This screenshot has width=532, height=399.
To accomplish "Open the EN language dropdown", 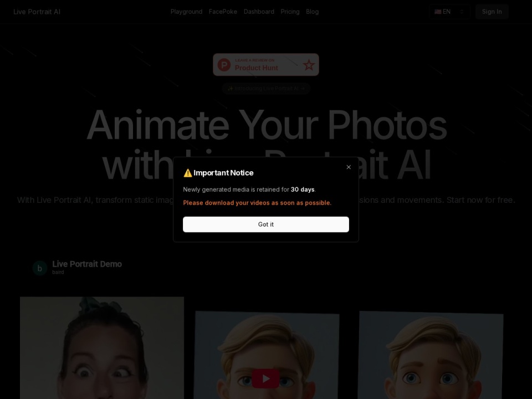I will coord(449,12).
